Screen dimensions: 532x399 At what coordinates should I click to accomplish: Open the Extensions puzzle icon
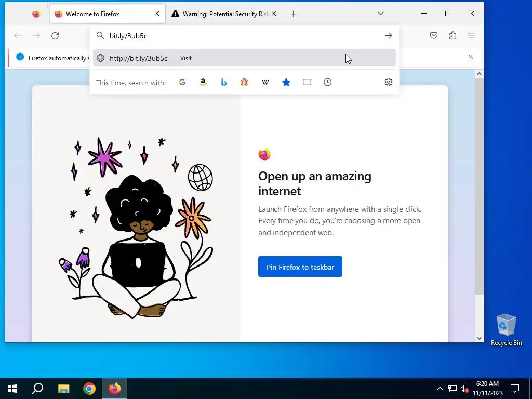tap(453, 35)
